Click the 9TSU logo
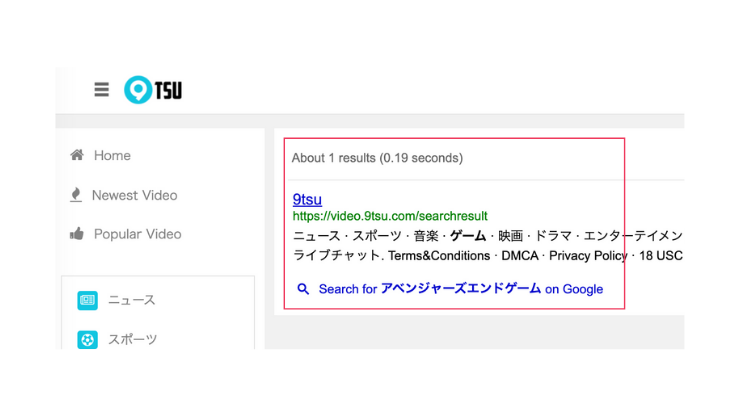The width and height of the screenshot is (740, 416). click(153, 90)
